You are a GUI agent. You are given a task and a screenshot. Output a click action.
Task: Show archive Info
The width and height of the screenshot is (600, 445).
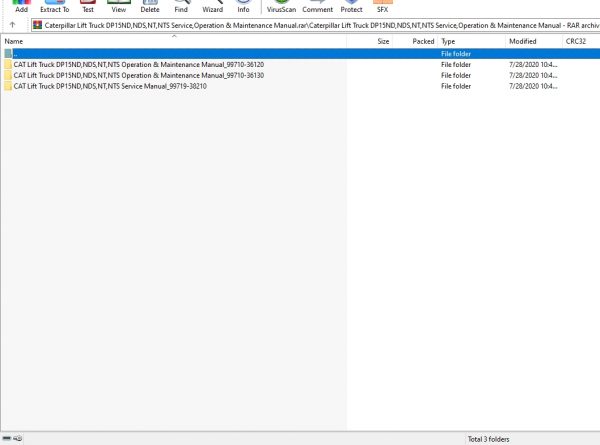[x=243, y=7]
